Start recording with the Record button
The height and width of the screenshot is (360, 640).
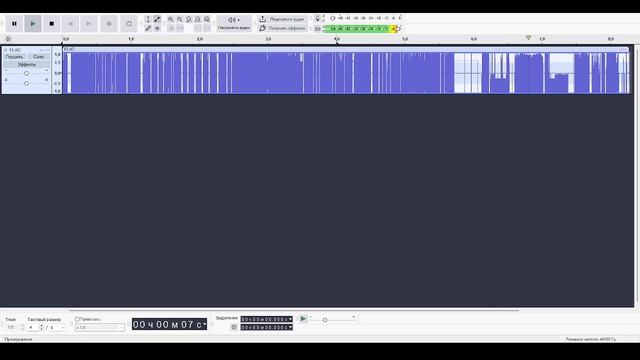109,24
